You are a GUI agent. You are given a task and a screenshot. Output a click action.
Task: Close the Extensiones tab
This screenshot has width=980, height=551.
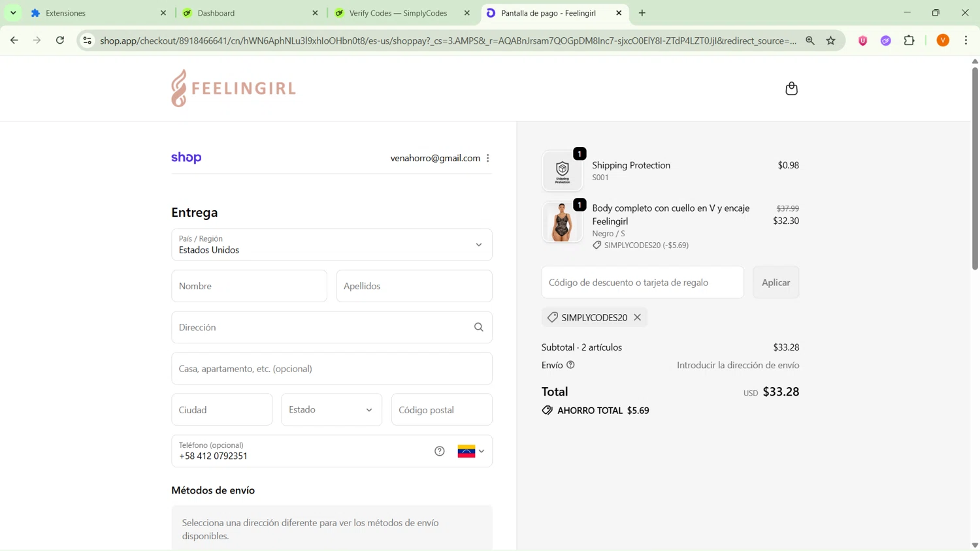(x=163, y=13)
